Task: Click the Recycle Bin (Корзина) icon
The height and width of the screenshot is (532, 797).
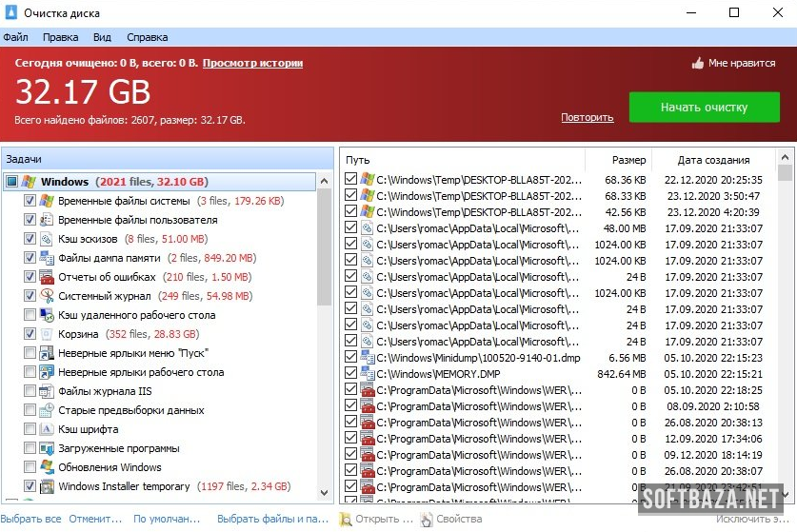Action: pos(47,334)
